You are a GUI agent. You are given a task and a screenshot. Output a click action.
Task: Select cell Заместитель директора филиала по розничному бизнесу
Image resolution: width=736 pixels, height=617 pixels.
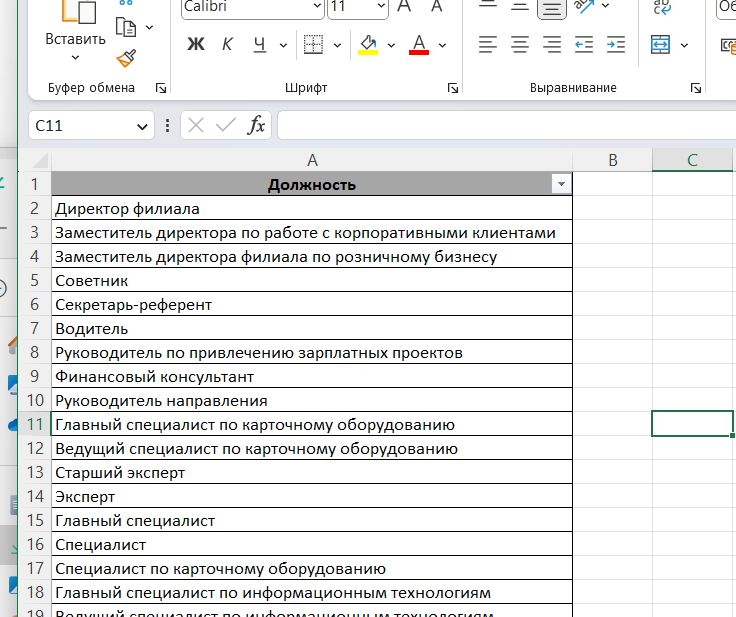pyautogui.click(x=312, y=256)
